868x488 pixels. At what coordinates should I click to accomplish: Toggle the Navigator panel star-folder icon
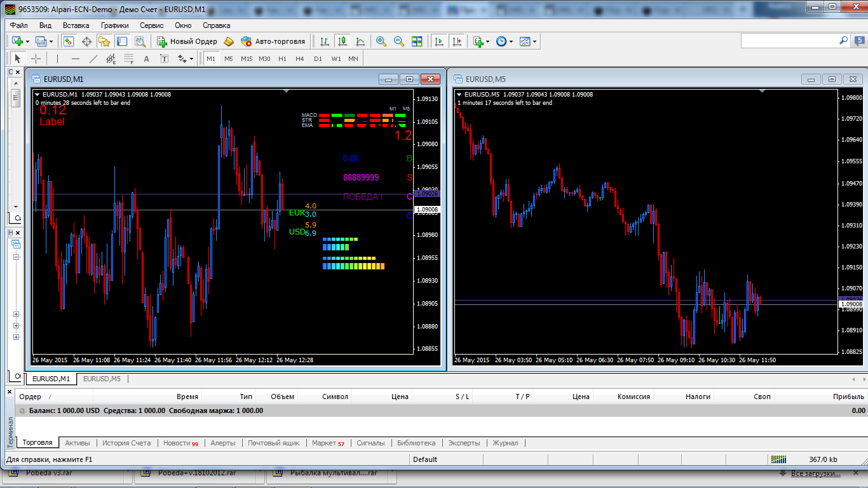pos(104,41)
